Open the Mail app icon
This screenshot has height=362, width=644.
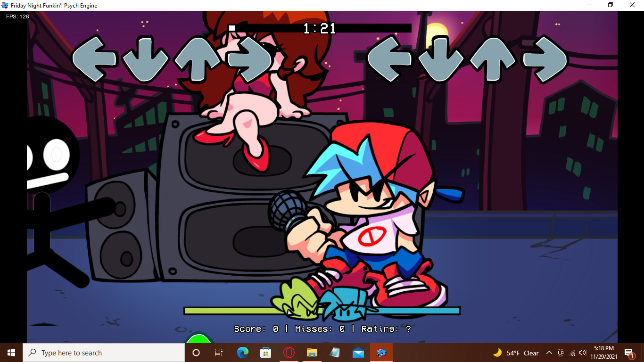[358, 353]
